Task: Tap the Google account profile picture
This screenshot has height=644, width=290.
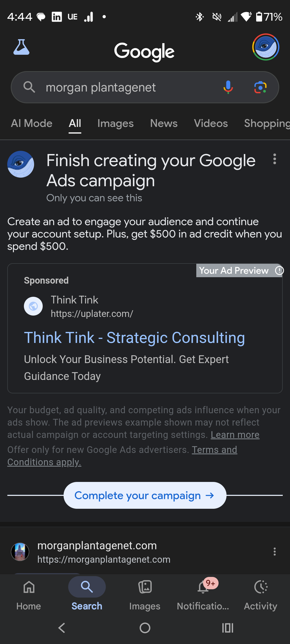Action: point(266,47)
